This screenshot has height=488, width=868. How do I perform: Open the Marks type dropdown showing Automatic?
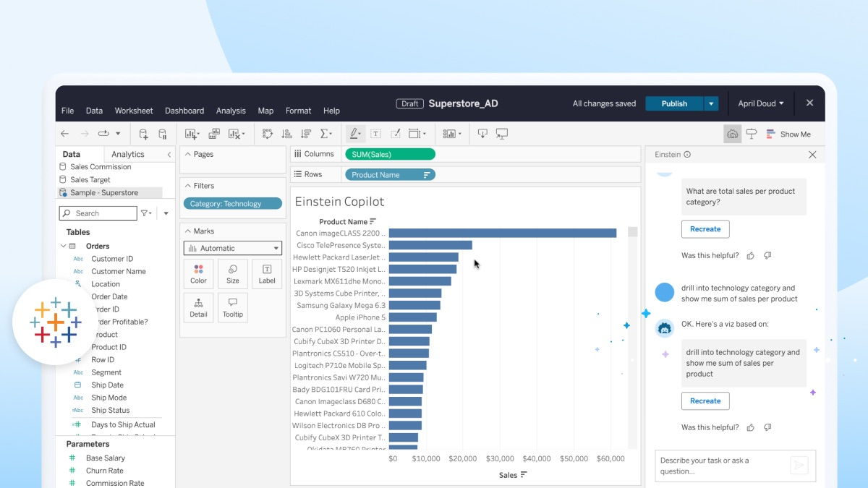pos(232,247)
